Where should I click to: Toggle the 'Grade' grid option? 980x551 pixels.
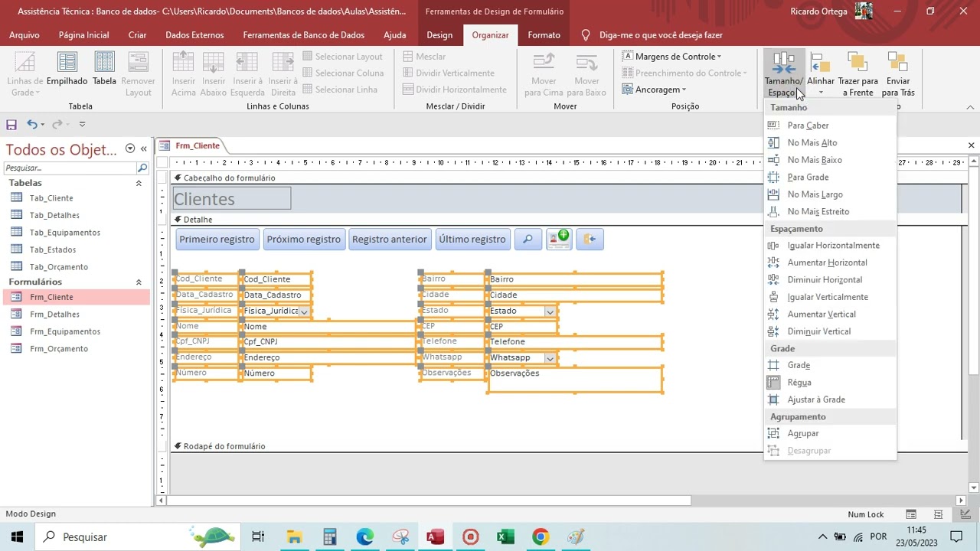click(x=830, y=365)
